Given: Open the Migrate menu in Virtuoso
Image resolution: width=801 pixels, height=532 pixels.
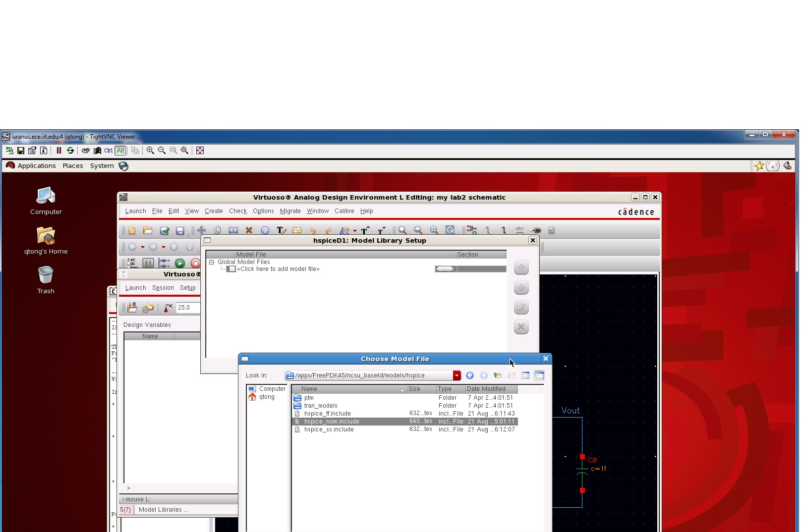Looking at the screenshot, I should [290, 211].
